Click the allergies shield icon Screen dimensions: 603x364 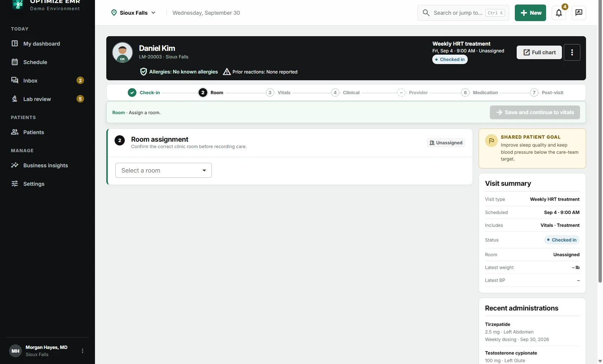(x=144, y=72)
